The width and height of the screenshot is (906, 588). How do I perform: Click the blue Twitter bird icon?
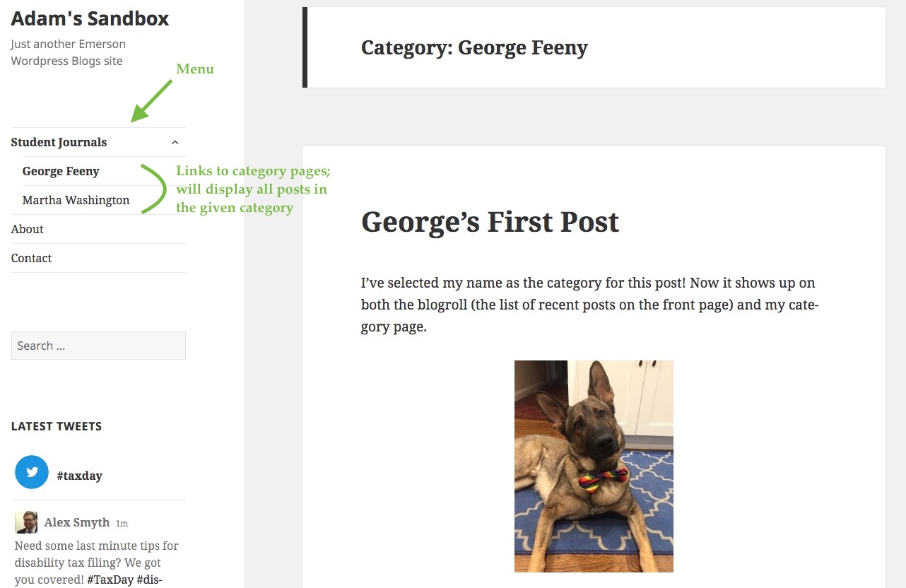click(32, 473)
